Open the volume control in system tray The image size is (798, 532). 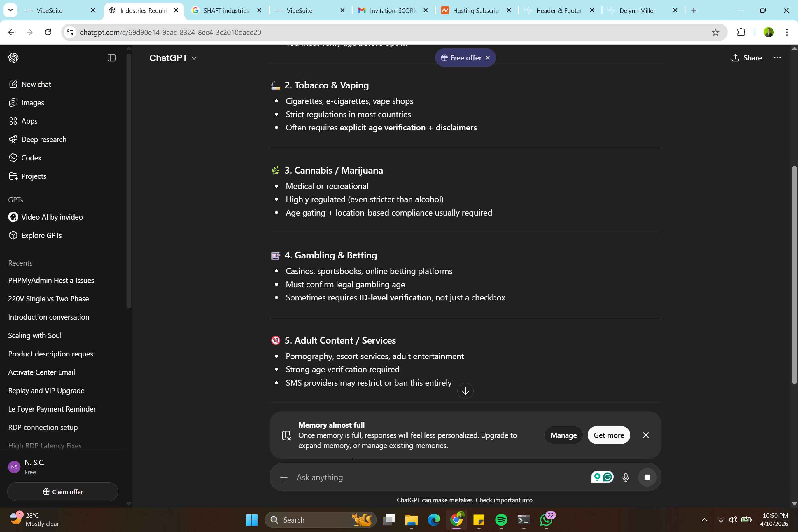click(733, 520)
